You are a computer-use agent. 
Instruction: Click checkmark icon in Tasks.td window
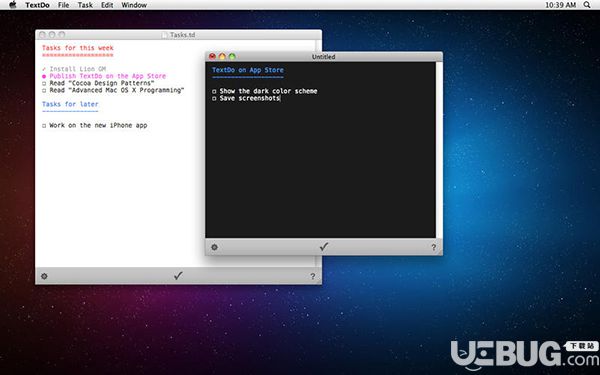[178, 276]
